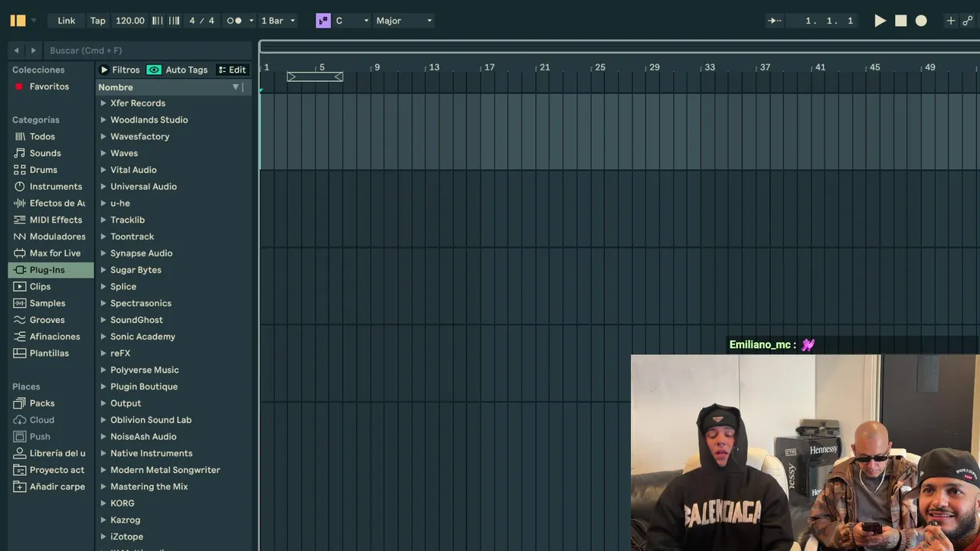Click the Plantillas category icon
This screenshot has width=980, height=551.
pos(20,354)
